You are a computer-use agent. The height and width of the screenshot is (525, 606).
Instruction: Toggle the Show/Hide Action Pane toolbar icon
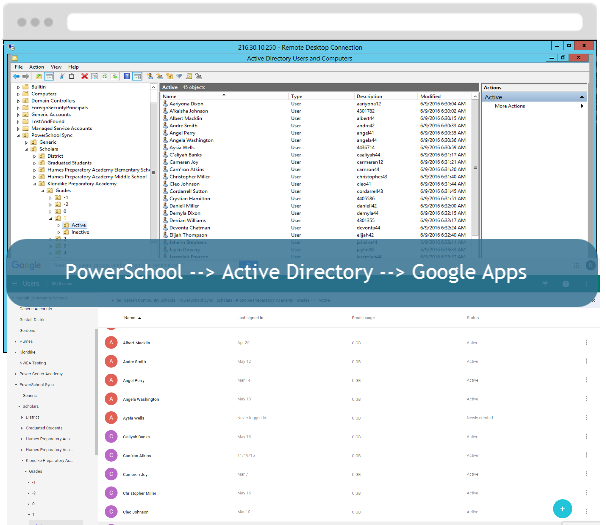[x=137, y=77]
